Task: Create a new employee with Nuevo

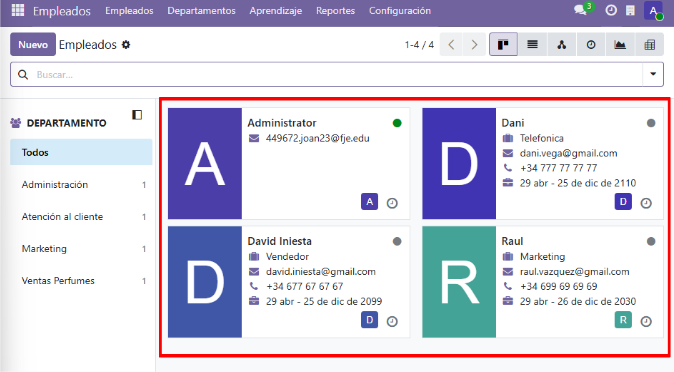Action: (33, 44)
